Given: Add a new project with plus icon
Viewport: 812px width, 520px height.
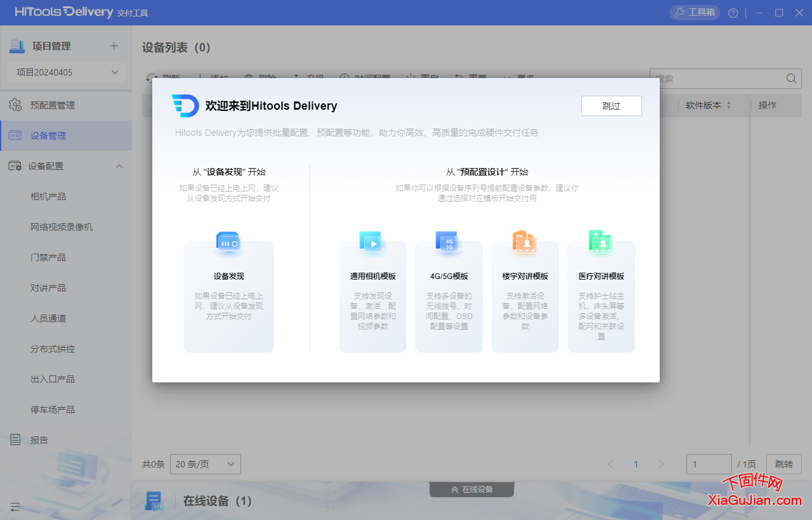Looking at the screenshot, I should pos(114,46).
